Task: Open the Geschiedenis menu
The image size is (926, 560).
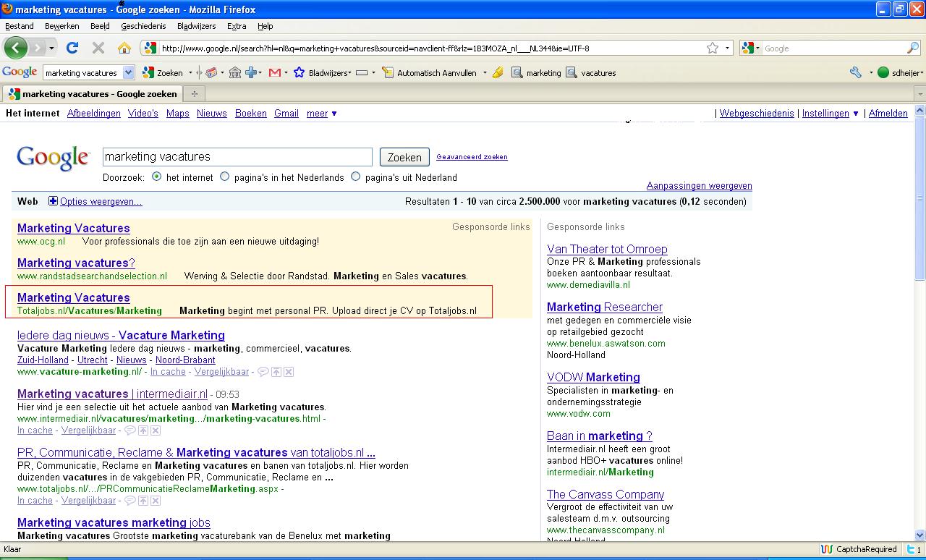Action: [143, 26]
